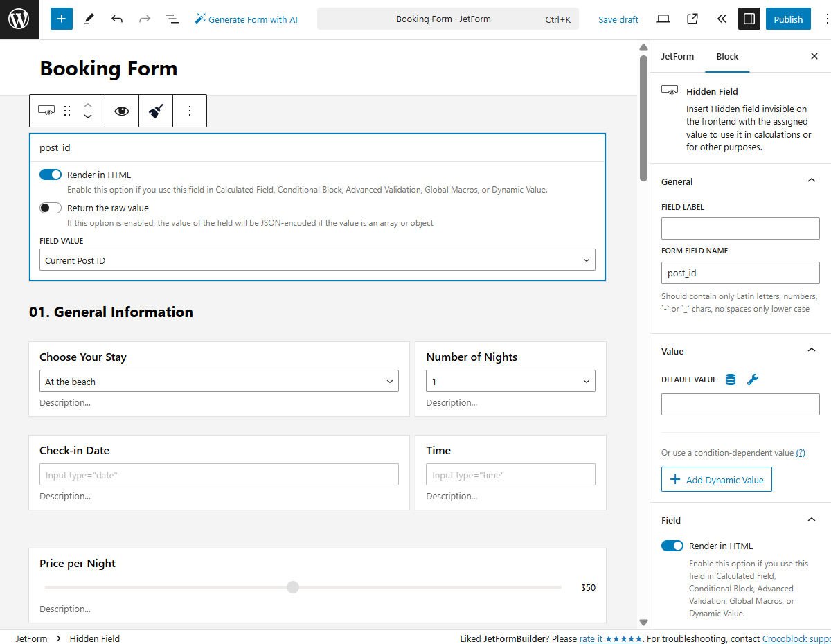Click the WordPress logo icon
The width and height of the screenshot is (831, 644).
[x=19, y=19]
